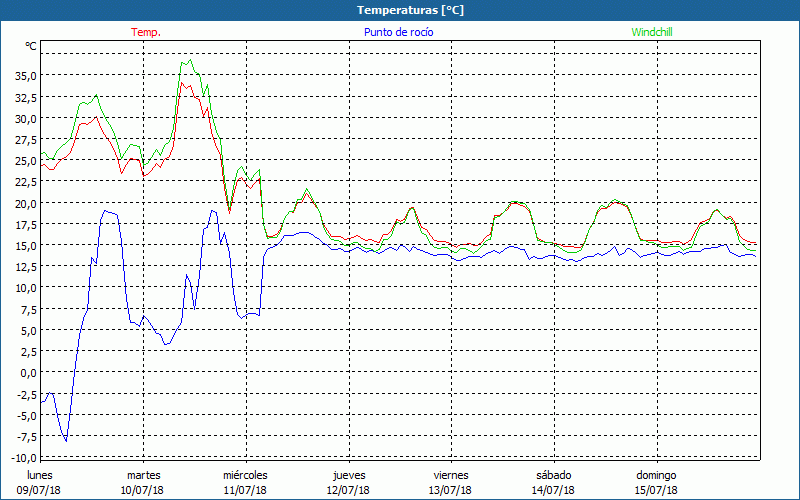
Task: Click the blue 'Punto de rocío' legend label
Action: pyautogui.click(x=398, y=32)
